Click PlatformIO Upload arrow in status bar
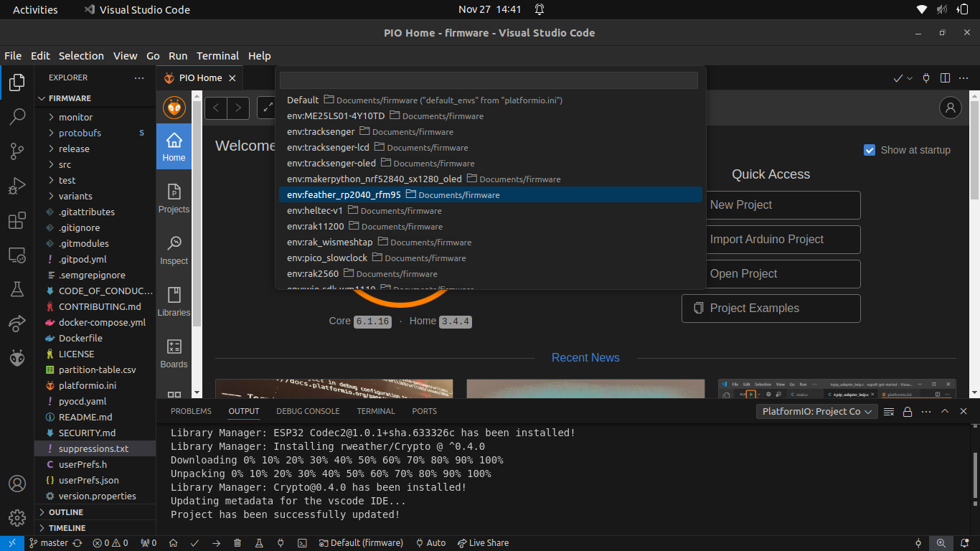Screen dimensions: 980x551 [216, 543]
